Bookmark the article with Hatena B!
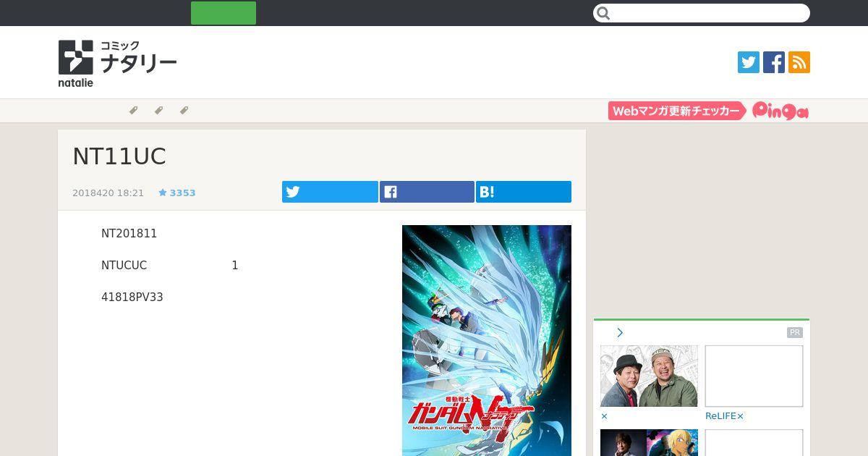The width and height of the screenshot is (868, 456). coord(524,192)
